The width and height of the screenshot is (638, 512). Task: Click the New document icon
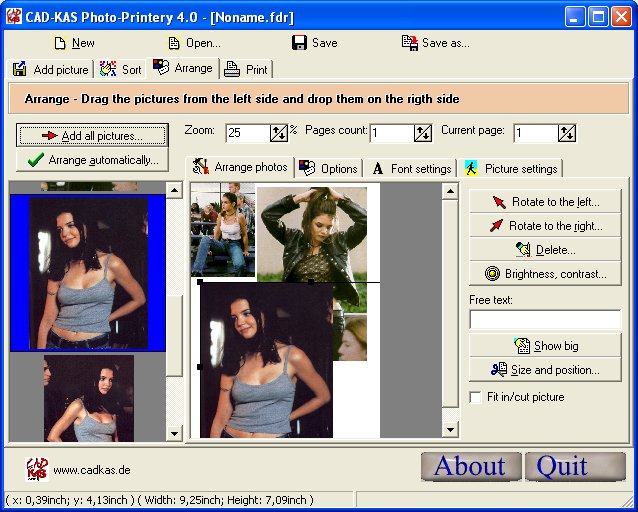point(59,43)
